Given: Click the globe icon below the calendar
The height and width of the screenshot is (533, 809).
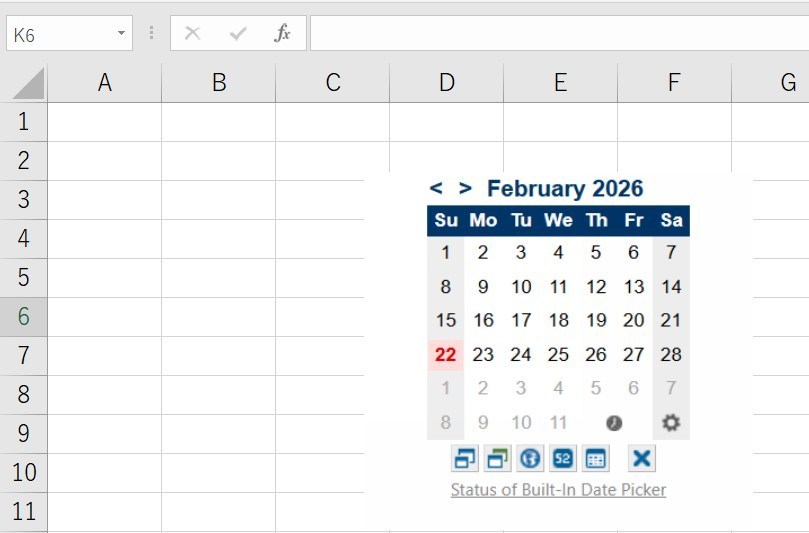Looking at the screenshot, I should point(530,459).
